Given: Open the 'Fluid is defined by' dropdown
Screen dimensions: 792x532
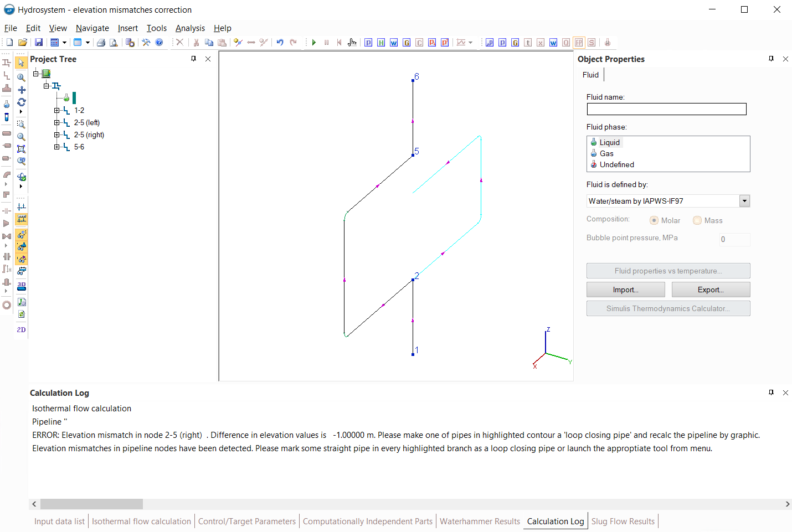Looking at the screenshot, I should 744,201.
